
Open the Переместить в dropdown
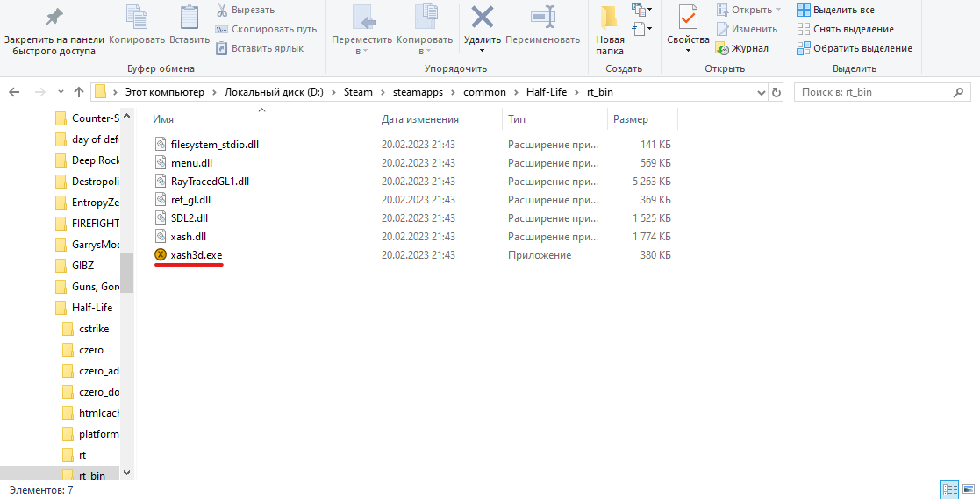coord(361,29)
